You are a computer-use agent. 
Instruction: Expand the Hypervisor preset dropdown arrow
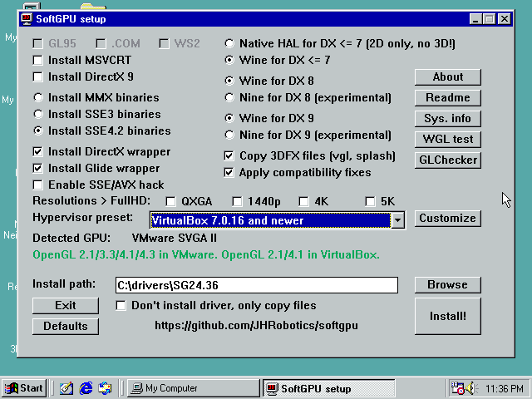397,220
